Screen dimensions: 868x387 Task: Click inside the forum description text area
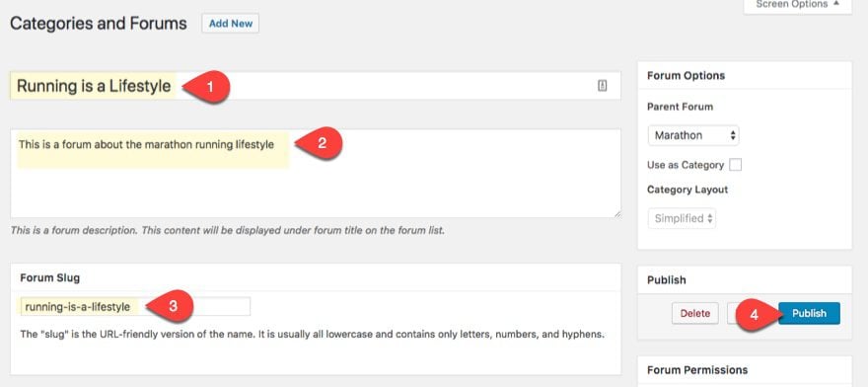[316, 174]
